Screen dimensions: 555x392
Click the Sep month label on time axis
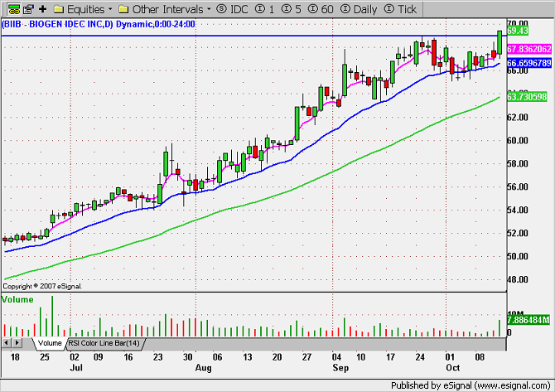(340, 368)
